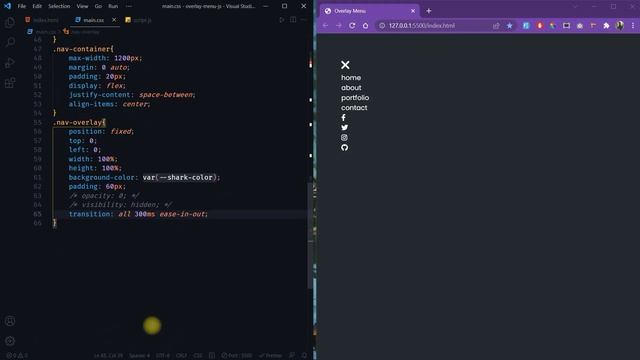
Task: Open Chrome's three-dot menu
Action: (x=633, y=25)
